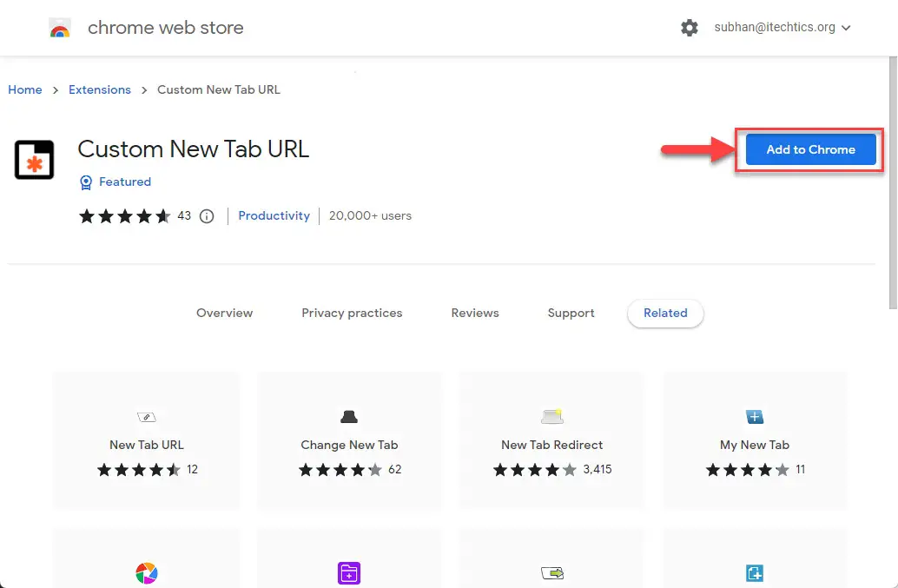Expand the subhan@itechtics.org account dropdown

tap(846, 28)
